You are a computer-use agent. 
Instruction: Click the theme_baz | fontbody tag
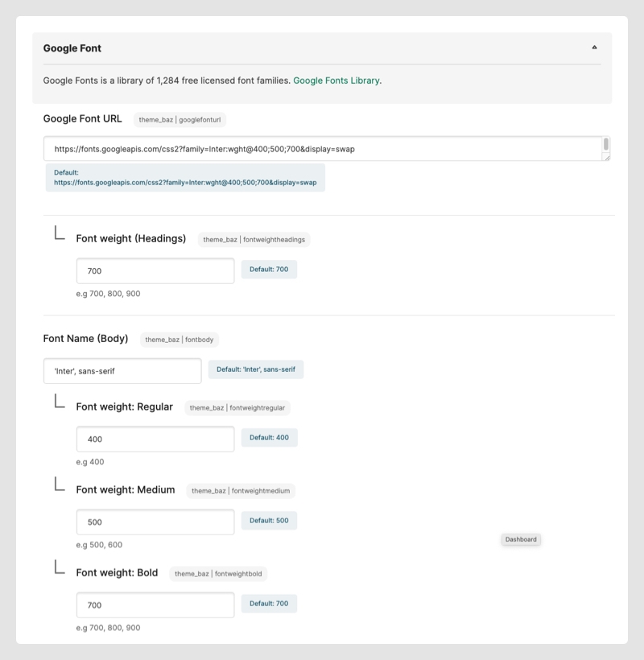coord(180,340)
